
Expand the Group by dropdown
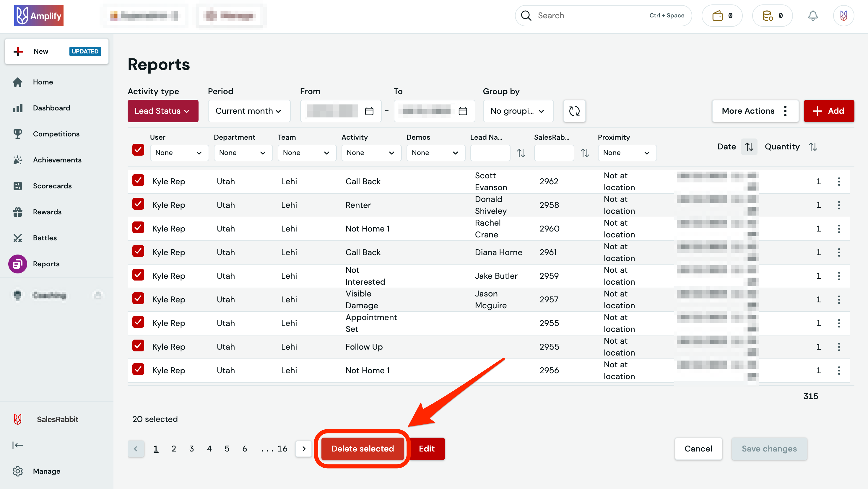518,111
